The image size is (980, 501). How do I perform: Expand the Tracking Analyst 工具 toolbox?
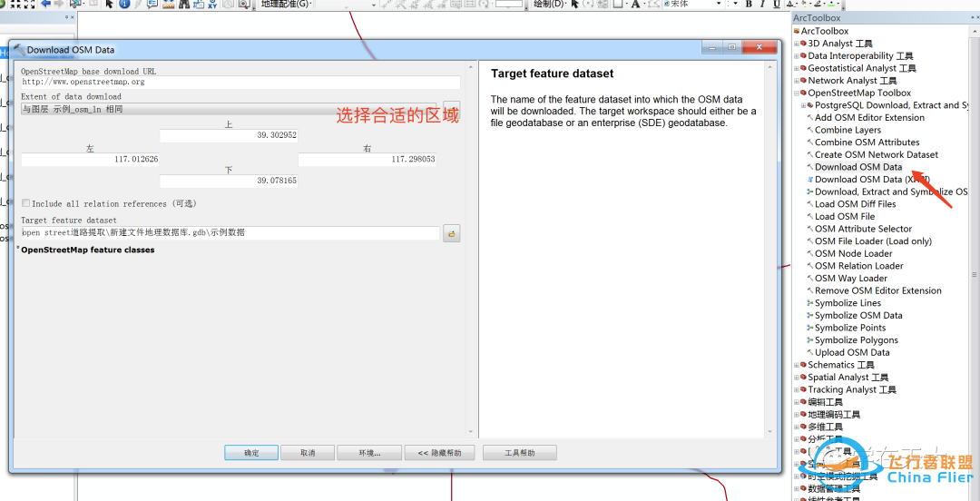point(797,389)
